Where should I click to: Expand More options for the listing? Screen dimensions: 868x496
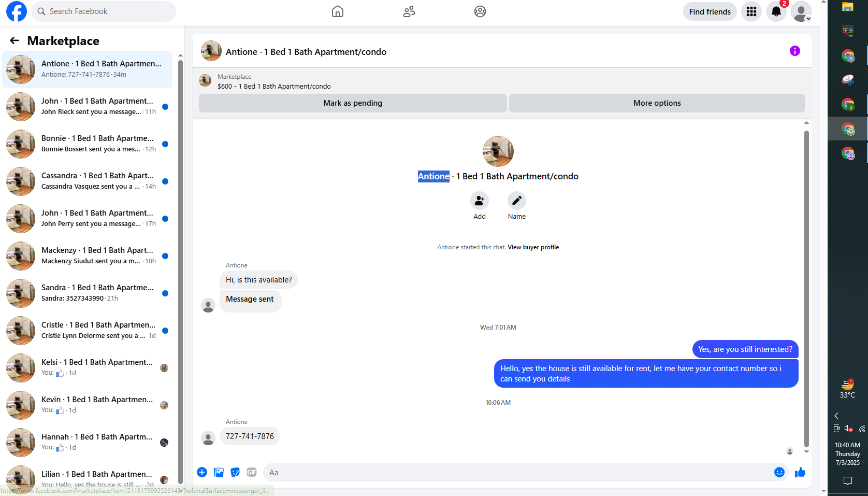coord(657,103)
